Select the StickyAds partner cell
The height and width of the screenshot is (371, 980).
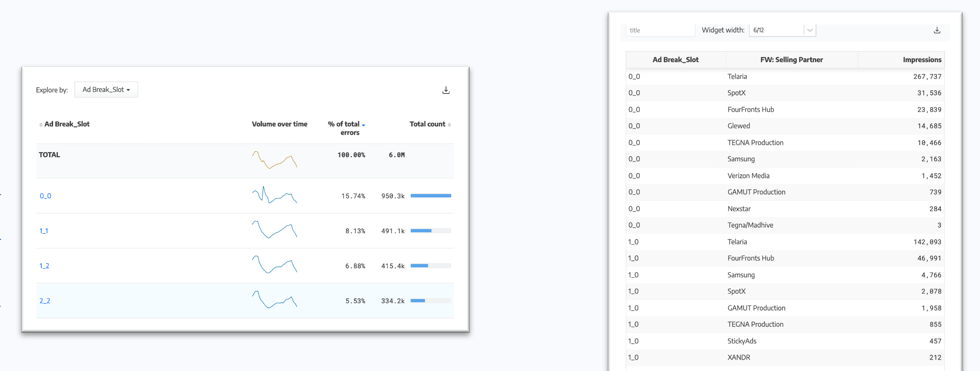pos(741,341)
